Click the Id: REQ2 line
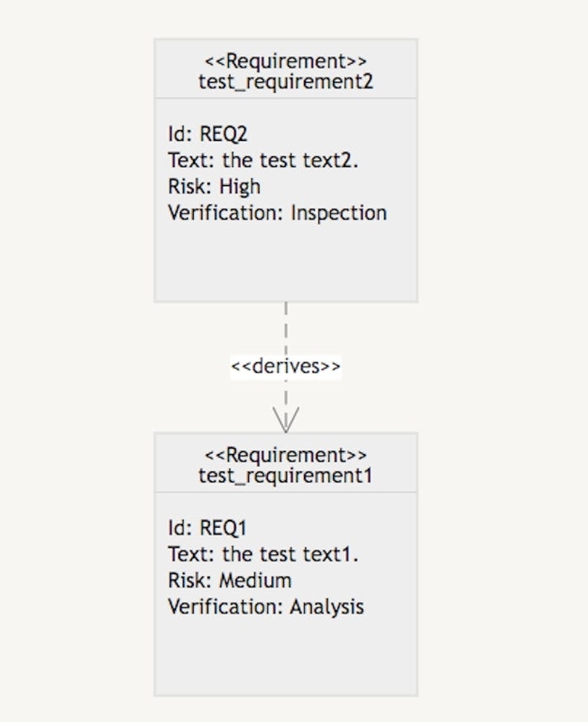 (x=207, y=134)
